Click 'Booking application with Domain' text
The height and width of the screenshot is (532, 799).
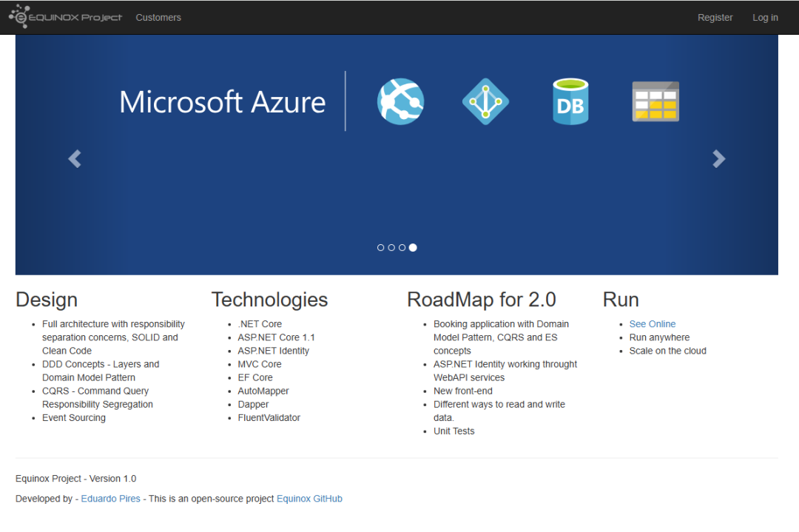pyautogui.click(x=501, y=324)
